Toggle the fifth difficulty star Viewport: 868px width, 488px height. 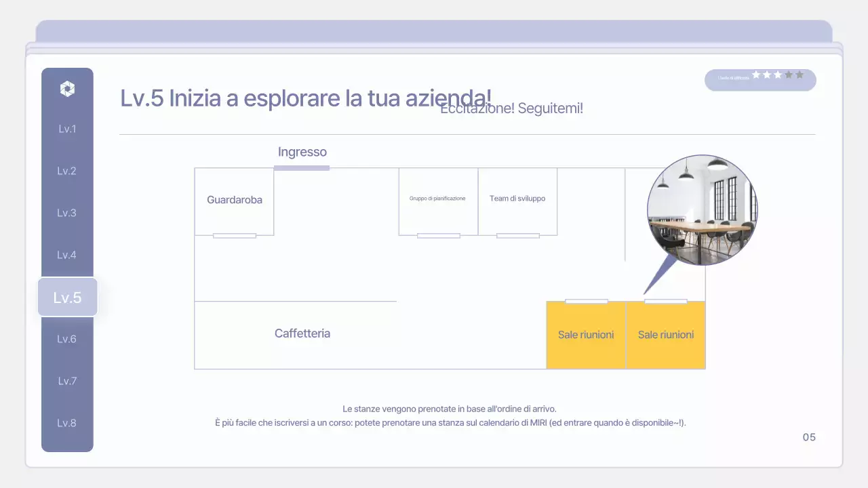click(x=799, y=75)
